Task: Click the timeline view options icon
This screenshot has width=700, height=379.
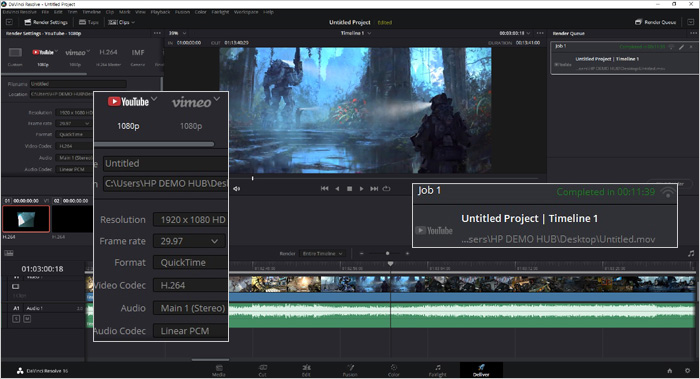Action: click(9, 253)
